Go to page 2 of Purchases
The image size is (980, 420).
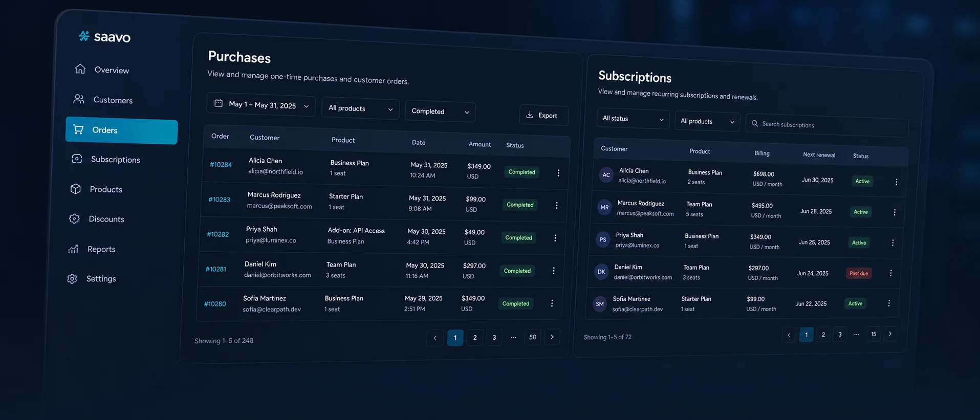(x=475, y=338)
